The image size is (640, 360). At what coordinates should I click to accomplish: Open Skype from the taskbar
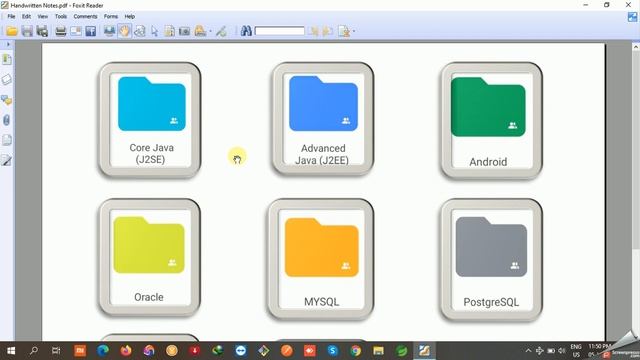(x=333, y=351)
